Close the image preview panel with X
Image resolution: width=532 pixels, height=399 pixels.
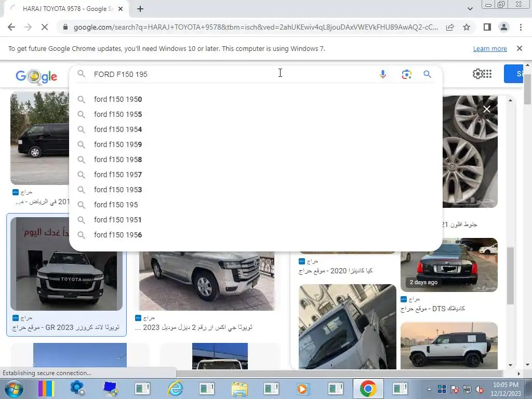click(486, 109)
